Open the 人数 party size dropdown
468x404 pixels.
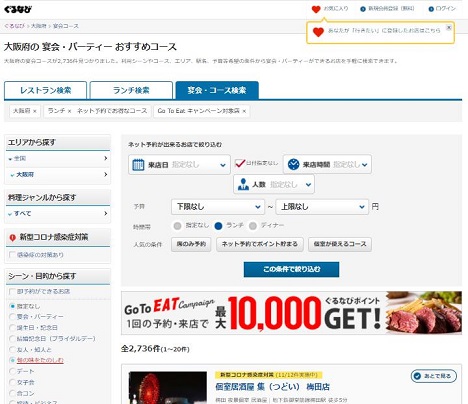point(274,184)
